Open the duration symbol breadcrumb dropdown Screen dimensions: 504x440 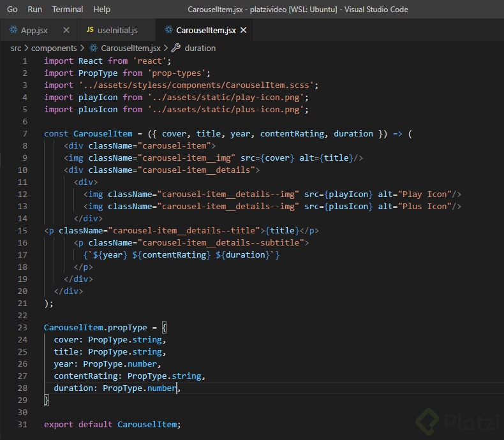200,48
